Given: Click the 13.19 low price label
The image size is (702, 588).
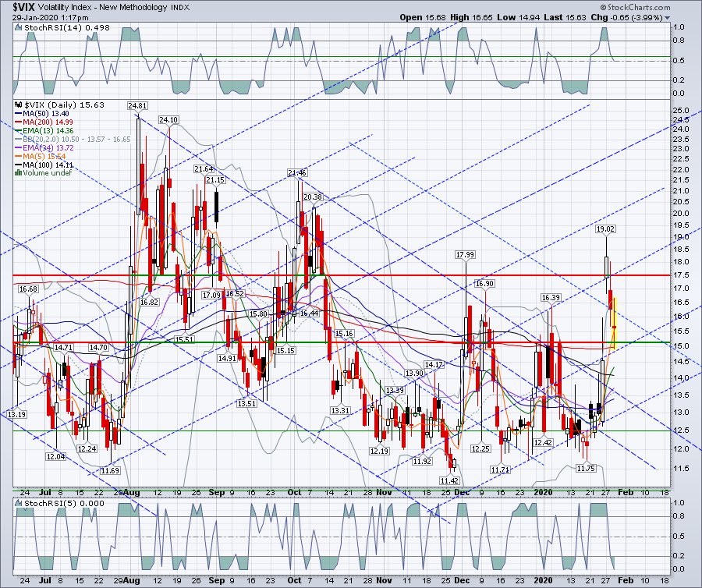Looking at the screenshot, I should [17, 414].
